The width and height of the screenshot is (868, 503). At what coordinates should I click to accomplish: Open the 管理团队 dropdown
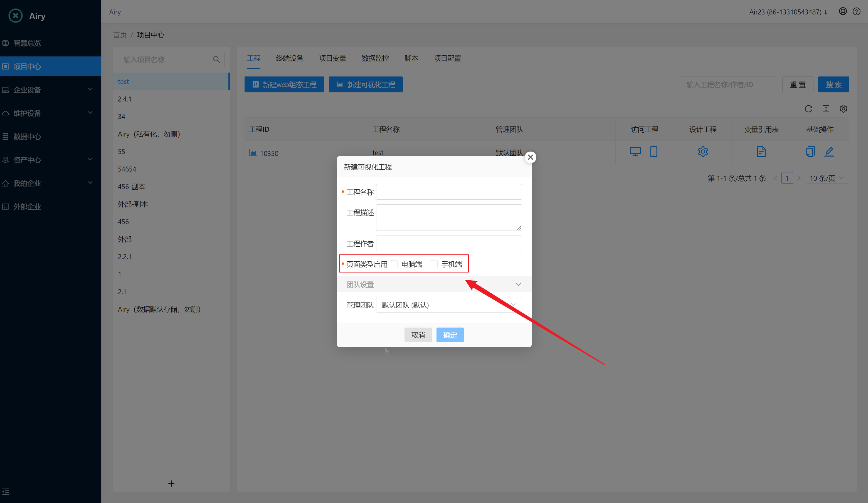coord(448,305)
